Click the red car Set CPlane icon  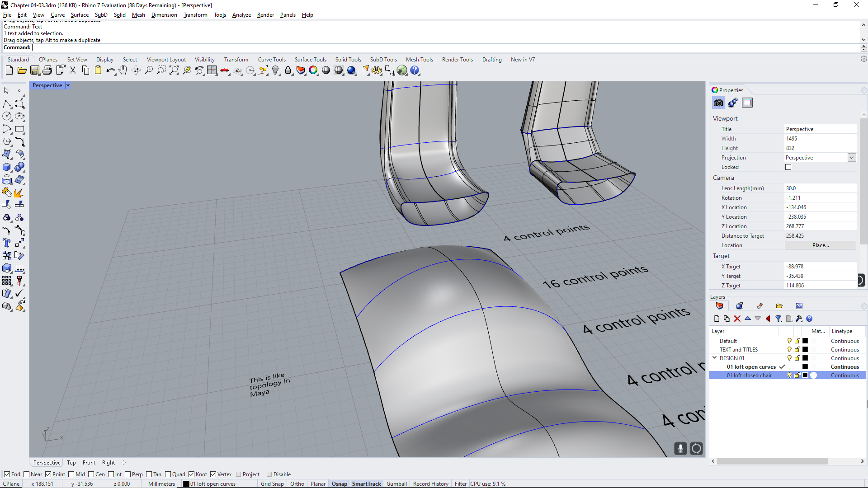(x=225, y=70)
